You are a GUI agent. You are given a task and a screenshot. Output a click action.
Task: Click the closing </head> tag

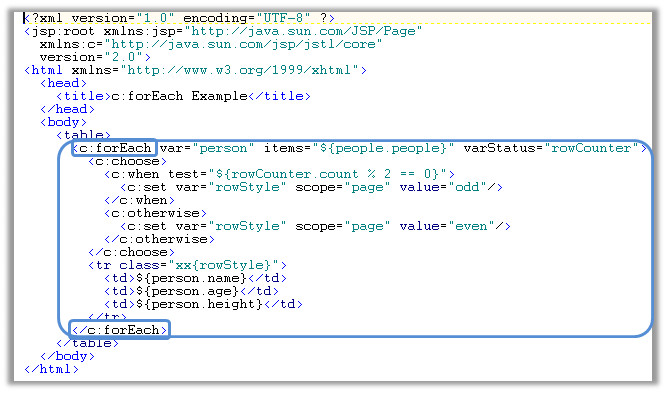[67, 109]
